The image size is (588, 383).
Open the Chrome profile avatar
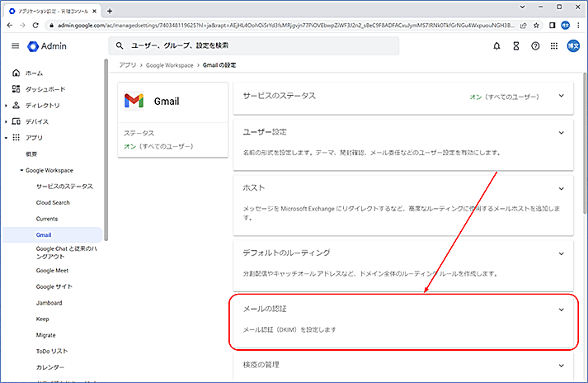coord(565,25)
